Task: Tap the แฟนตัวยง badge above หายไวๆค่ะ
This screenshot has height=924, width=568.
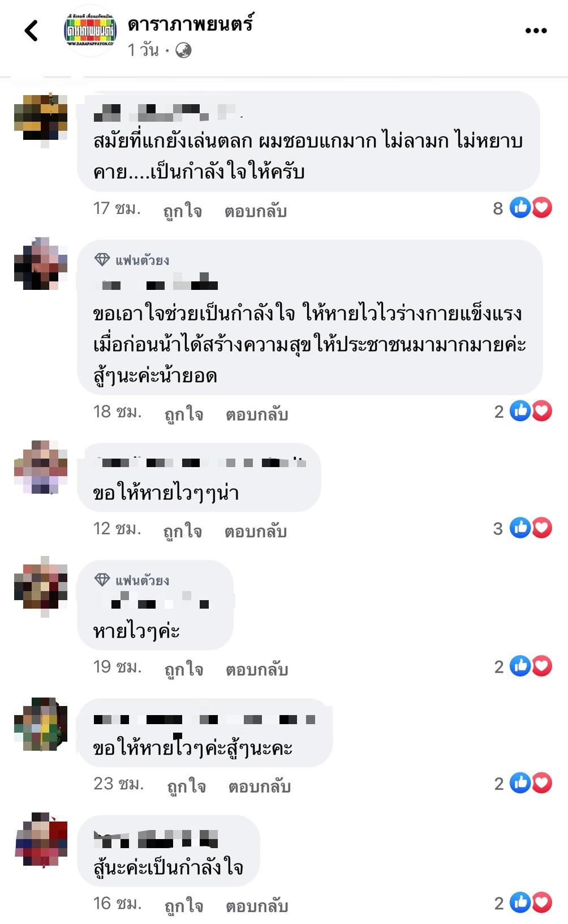Action: 131,580
